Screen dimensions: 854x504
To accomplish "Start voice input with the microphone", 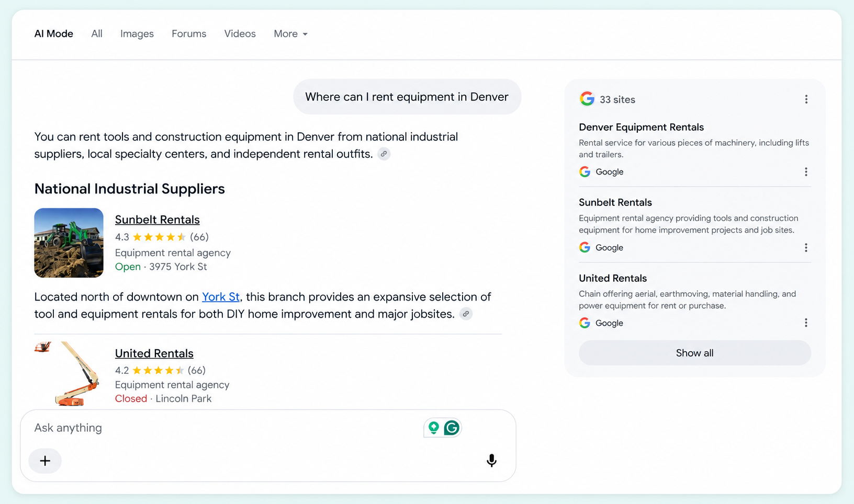I will tap(491, 461).
